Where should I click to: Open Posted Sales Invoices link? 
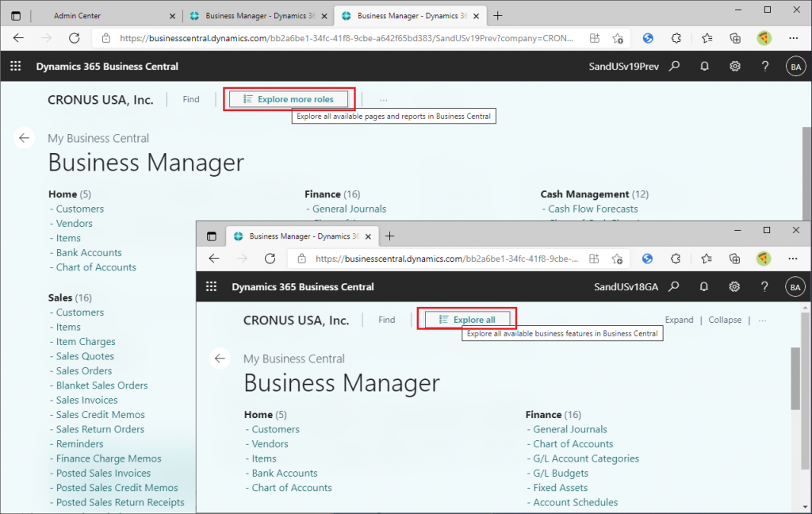[103, 473]
